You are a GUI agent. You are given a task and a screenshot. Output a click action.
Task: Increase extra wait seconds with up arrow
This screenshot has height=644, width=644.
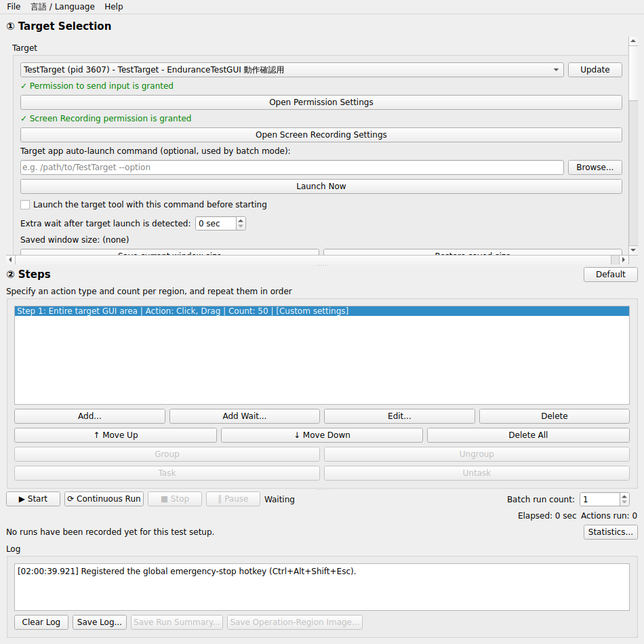point(241,220)
